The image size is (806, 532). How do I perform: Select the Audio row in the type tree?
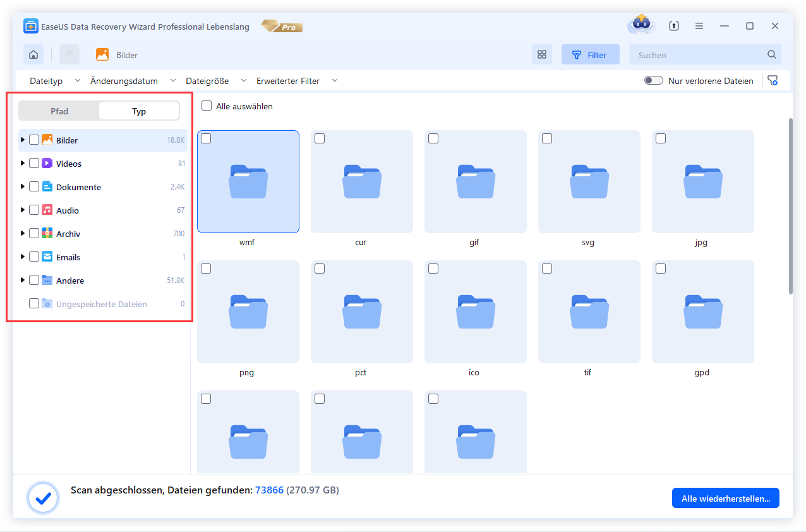(x=103, y=210)
